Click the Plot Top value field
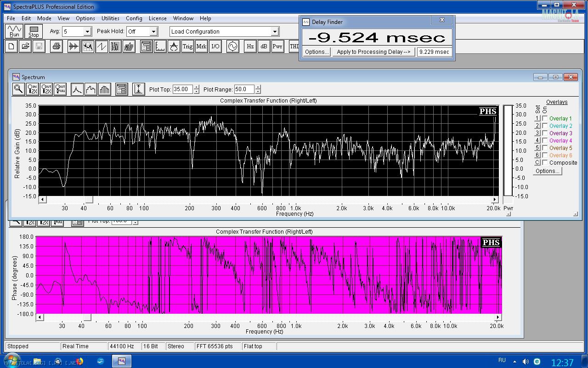The width and height of the screenshot is (588, 368). (182, 89)
